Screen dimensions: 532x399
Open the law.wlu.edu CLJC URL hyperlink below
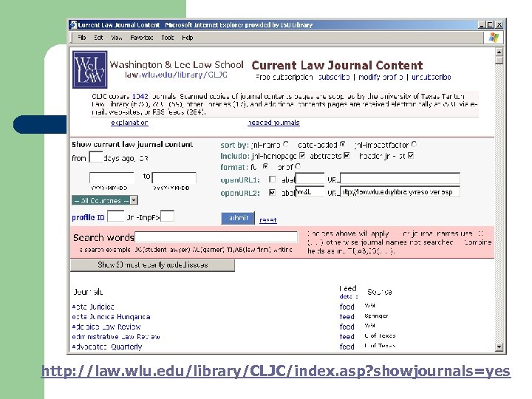point(276,371)
